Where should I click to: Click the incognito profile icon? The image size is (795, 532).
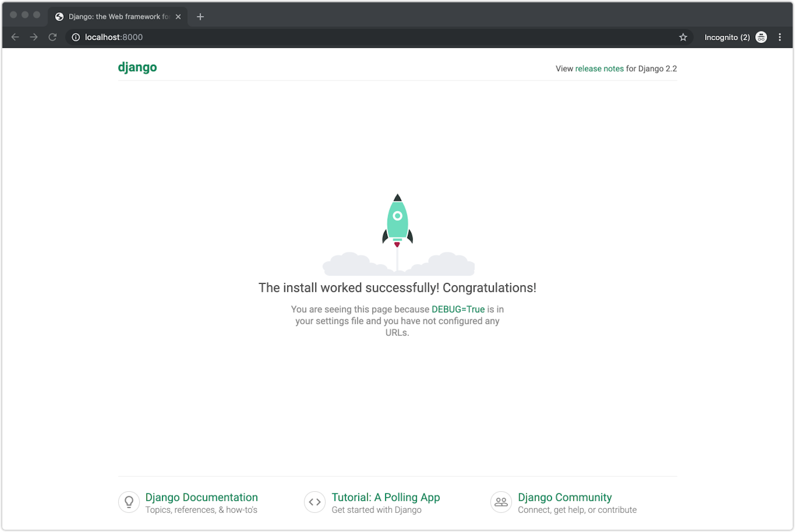pos(761,37)
